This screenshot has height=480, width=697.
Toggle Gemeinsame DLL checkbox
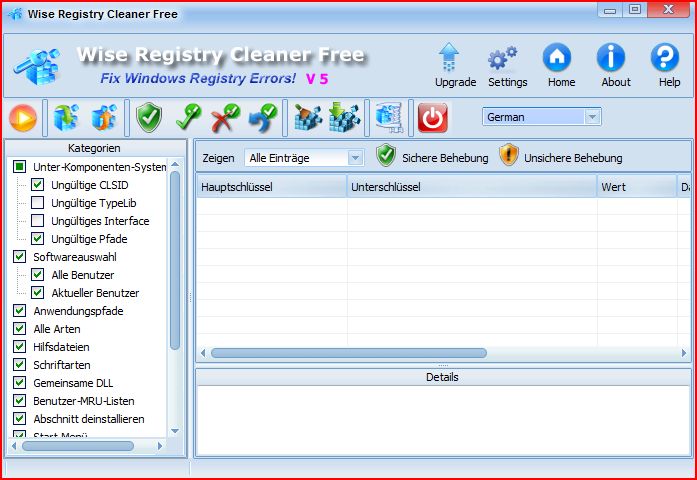(20, 383)
